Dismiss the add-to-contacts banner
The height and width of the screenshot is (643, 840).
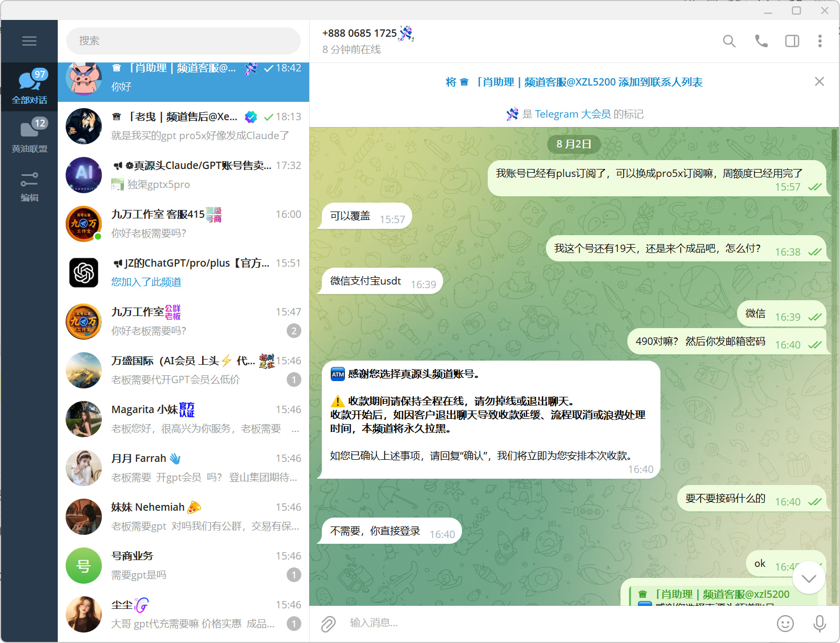pos(820,81)
